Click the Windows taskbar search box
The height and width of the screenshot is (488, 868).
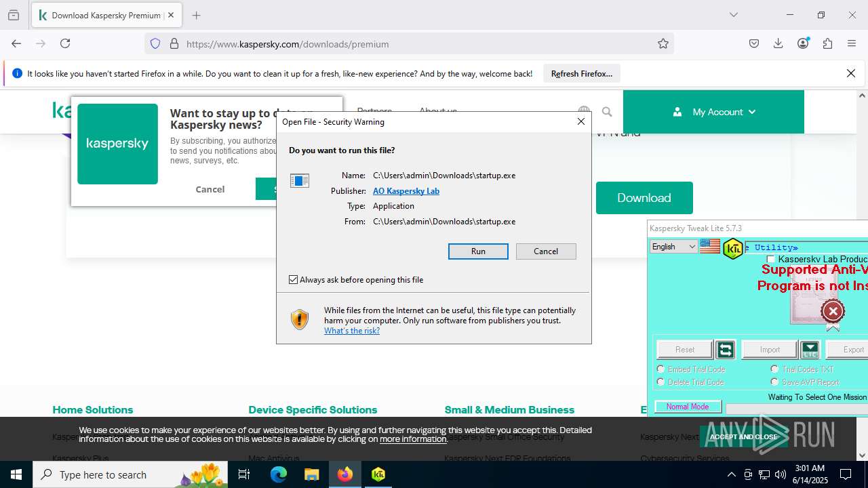[131, 474]
